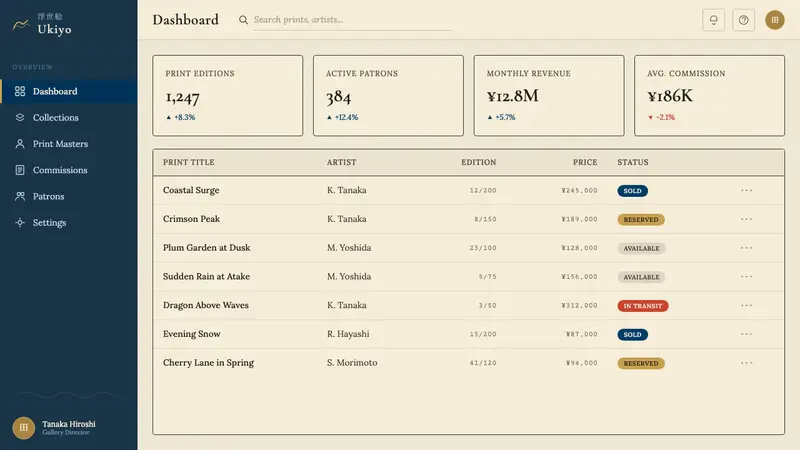Click artist R. Hayashi

tap(348, 334)
